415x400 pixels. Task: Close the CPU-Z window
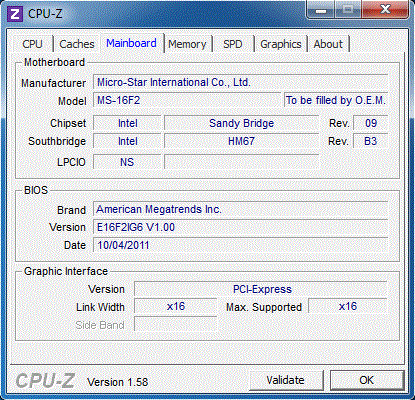(385, 10)
